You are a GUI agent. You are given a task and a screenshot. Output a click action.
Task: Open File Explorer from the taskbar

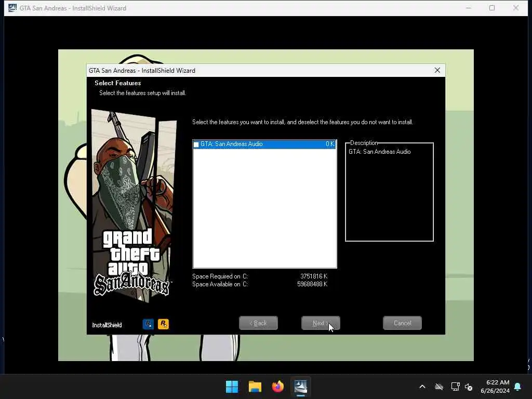255,387
